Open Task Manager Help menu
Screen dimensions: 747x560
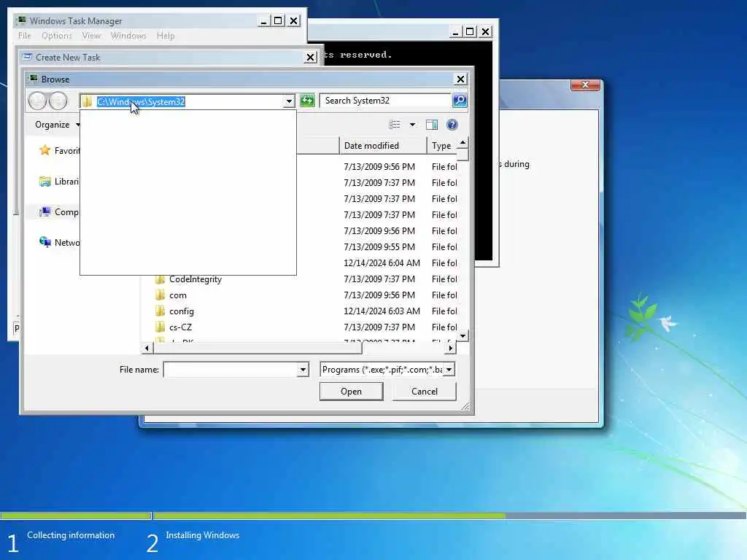tap(166, 36)
